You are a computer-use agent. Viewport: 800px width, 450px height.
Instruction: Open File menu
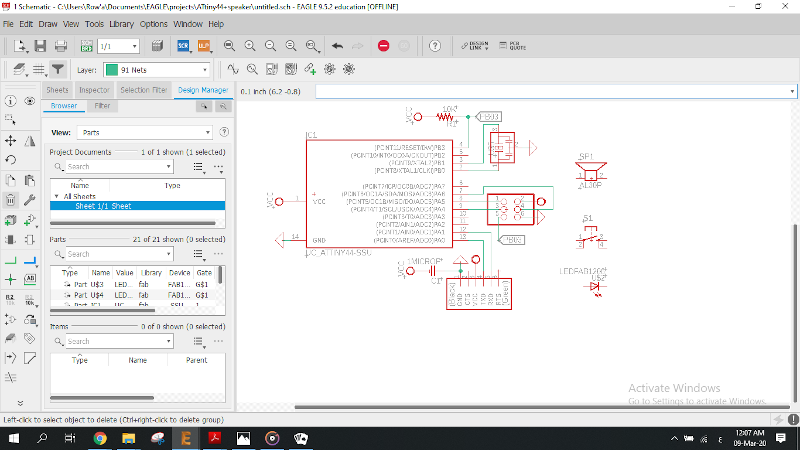8,24
